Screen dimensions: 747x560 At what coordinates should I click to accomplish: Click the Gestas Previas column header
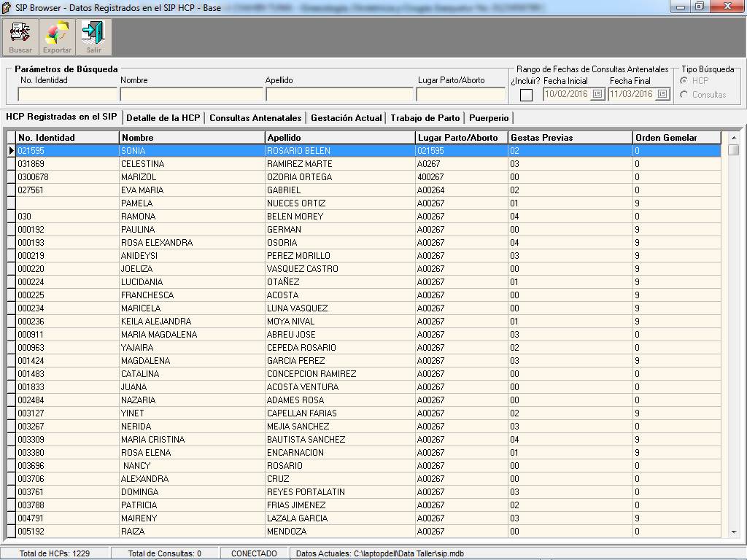point(570,138)
